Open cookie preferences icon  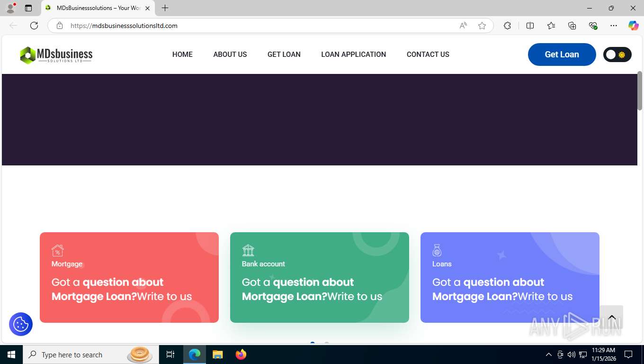21,324
